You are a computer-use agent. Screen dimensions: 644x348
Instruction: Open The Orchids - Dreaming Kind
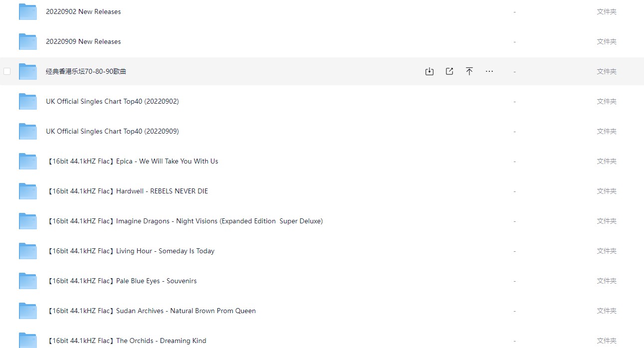(126, 341)
